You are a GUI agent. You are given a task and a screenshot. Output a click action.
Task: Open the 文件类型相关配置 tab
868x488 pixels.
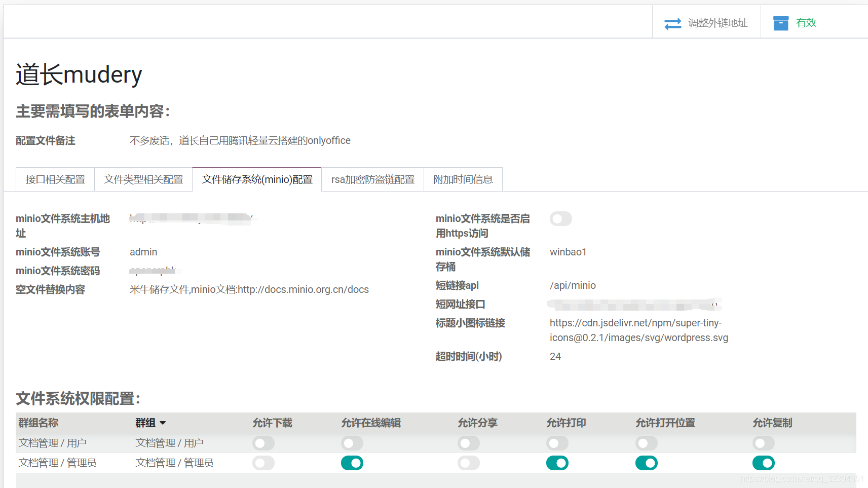(143, 179)
